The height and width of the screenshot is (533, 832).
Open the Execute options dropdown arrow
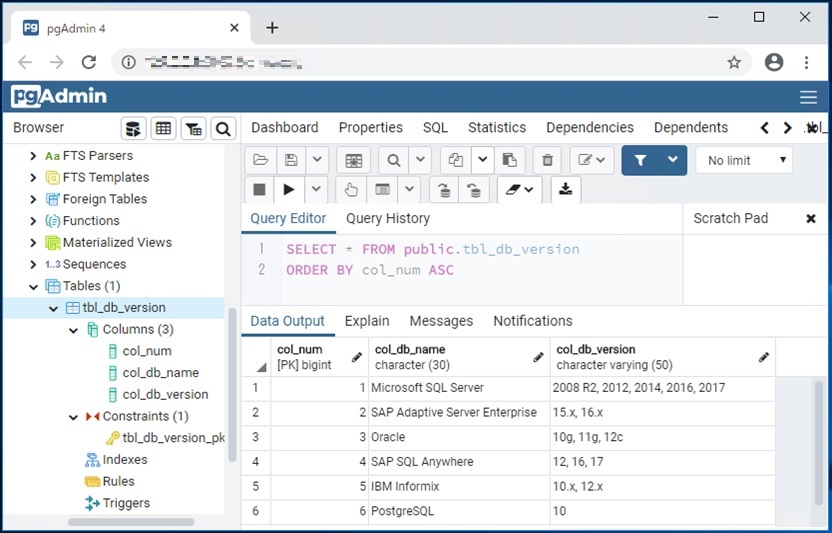[316, 189]
